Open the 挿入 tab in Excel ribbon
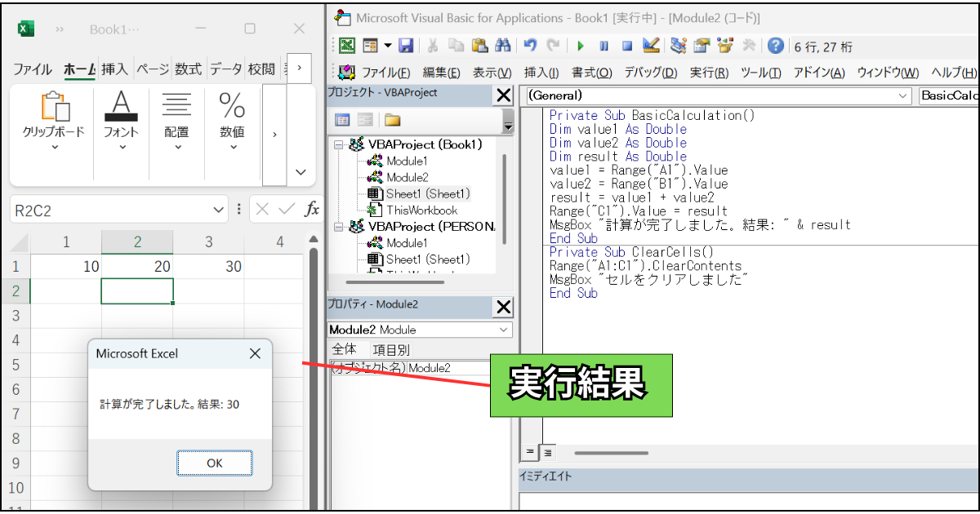 [x=114, y=69]
